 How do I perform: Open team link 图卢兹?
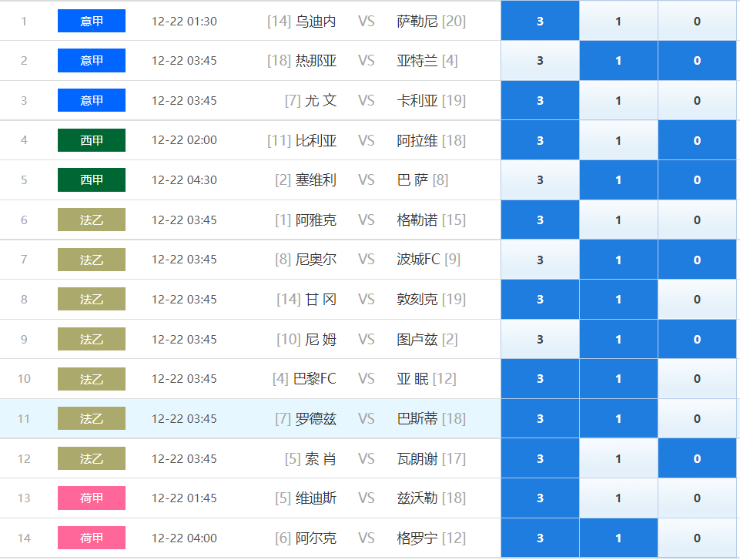tap(417, 339)
